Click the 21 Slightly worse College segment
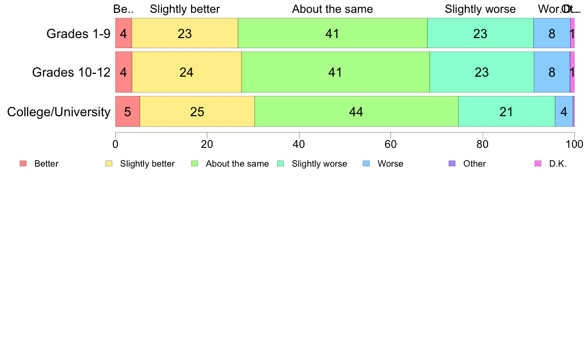The width and height of the screenshot is (588, 364). tap(507, 112)
